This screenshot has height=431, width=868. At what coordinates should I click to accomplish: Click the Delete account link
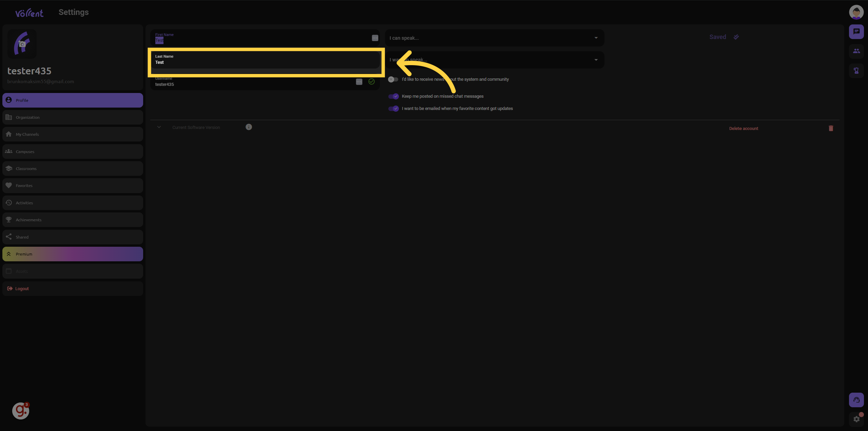pyautogui.click(x=744, y=129)
